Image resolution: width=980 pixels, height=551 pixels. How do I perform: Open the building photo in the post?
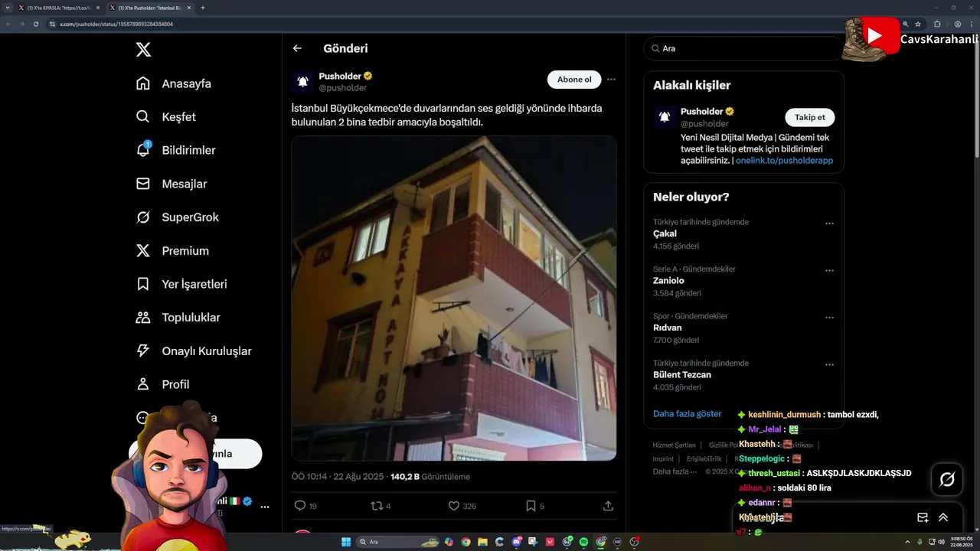(x=453, y=298)
